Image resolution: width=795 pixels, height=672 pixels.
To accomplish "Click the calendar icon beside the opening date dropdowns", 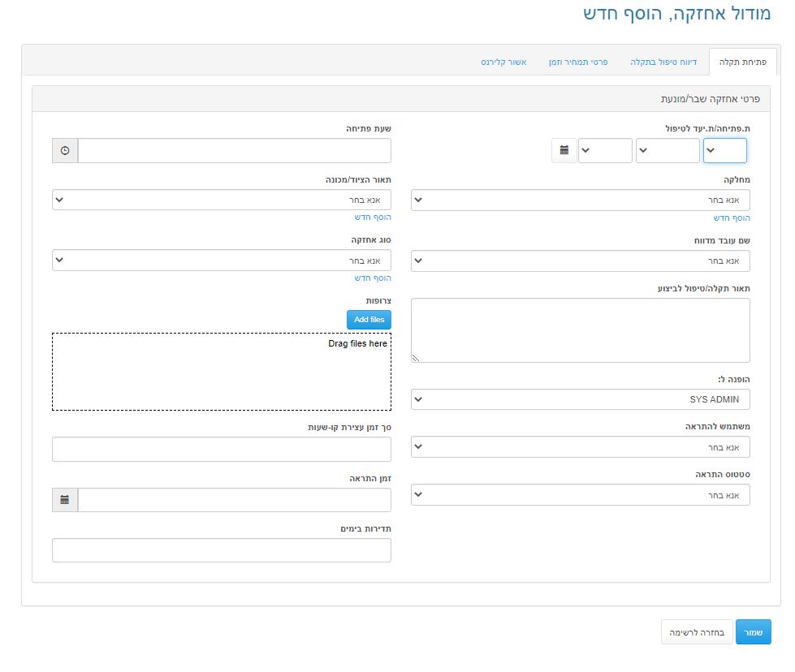I will 564,150.
